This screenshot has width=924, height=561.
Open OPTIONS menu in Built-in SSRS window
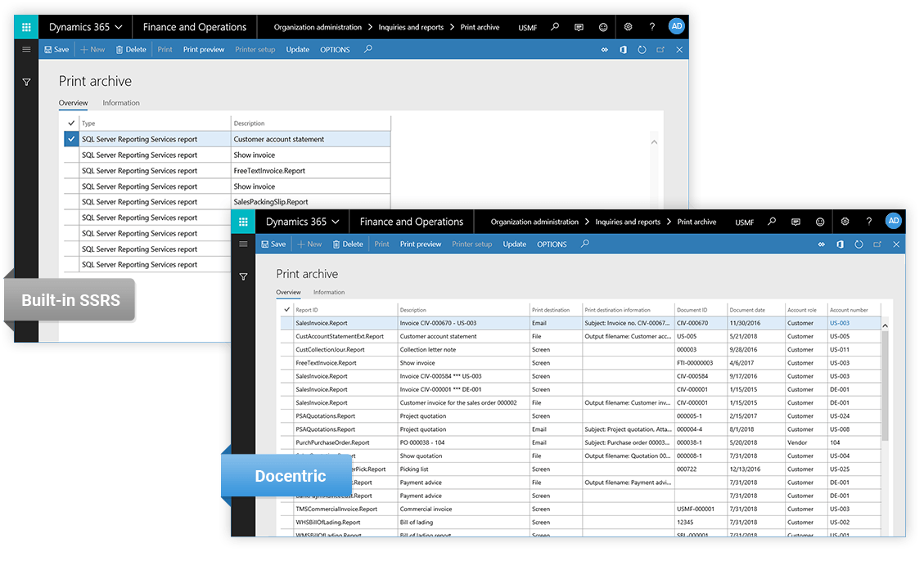335,50
